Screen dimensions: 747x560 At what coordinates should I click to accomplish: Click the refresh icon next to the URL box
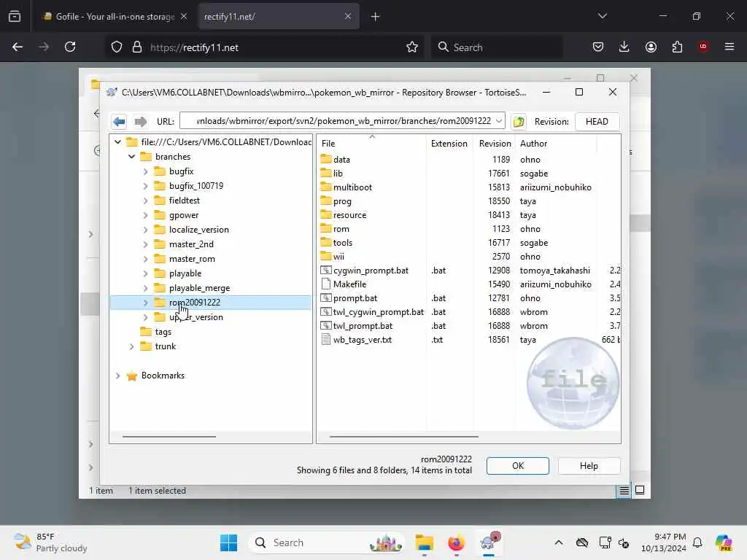[519, 122]
